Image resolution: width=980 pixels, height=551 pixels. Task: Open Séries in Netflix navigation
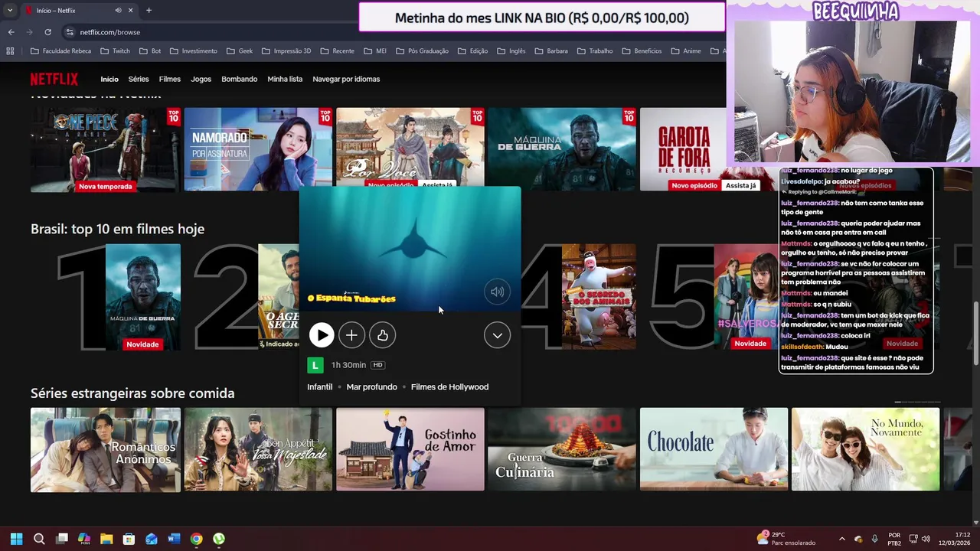click(139, 79)
